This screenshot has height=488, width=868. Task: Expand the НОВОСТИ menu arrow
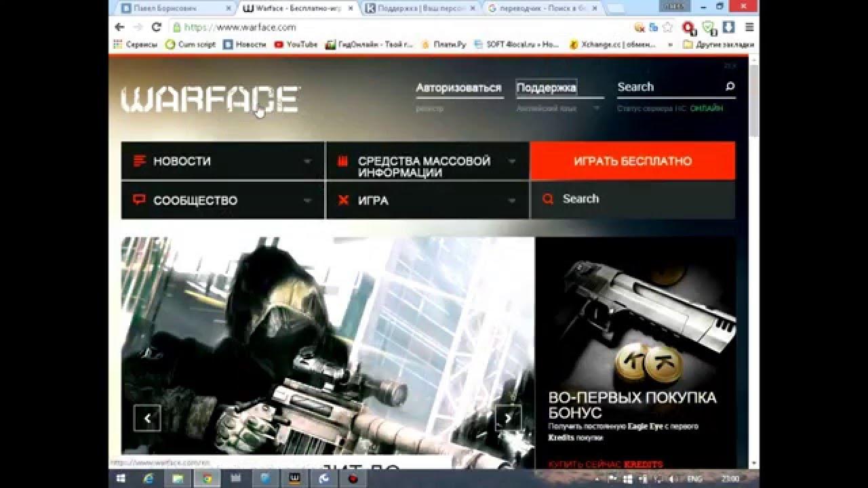pos(307,161)
